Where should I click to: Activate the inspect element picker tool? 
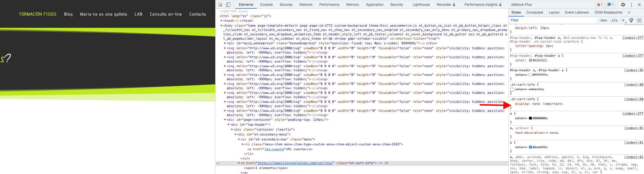coord(220,5)
